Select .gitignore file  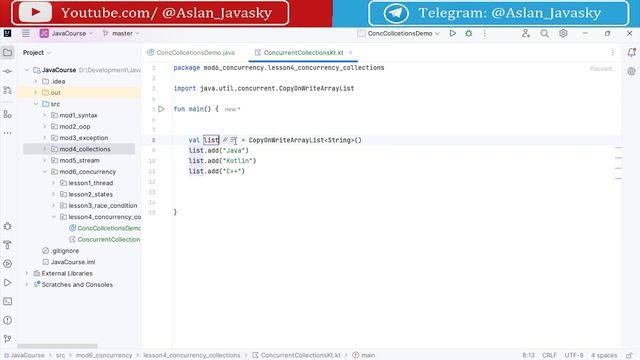(x=65, y=251)
